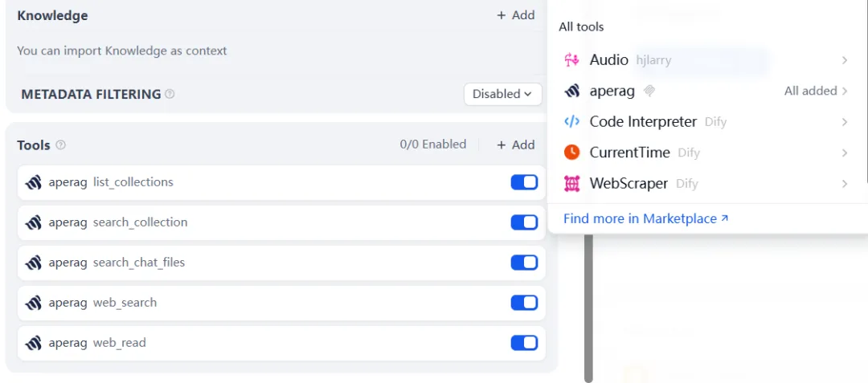Click aperag logo beside list_collections
The width and height of the screenshot is (868, 383).
(x=33, y=182)
